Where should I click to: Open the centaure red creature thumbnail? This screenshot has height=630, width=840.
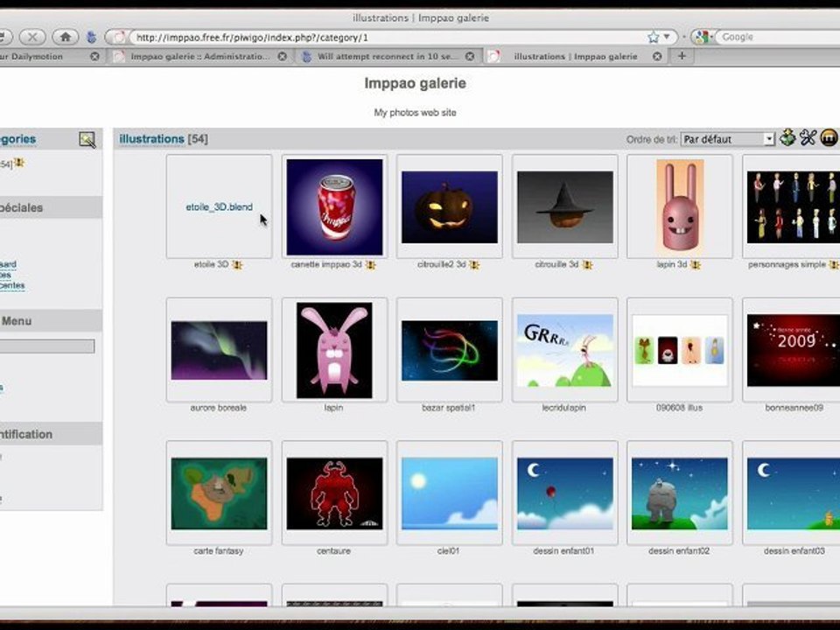pyautogui.click(x=335, y=493)
